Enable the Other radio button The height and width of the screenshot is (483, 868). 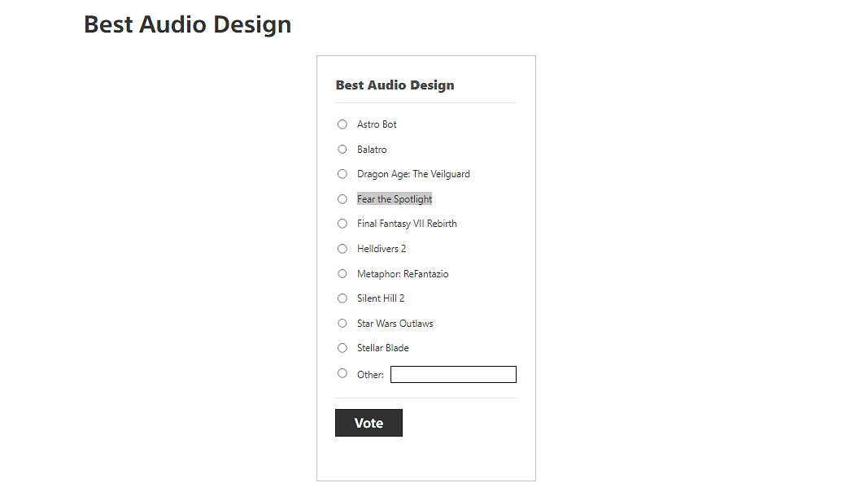(342, 373)
